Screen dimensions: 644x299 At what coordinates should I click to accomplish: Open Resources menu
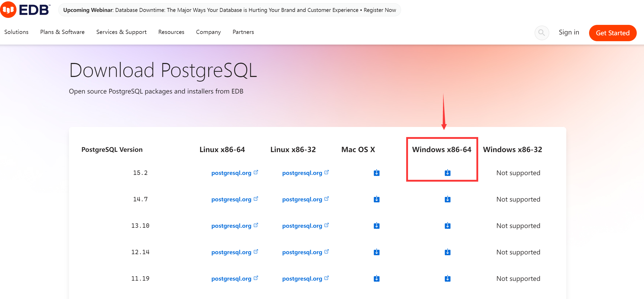pos(171,32)
